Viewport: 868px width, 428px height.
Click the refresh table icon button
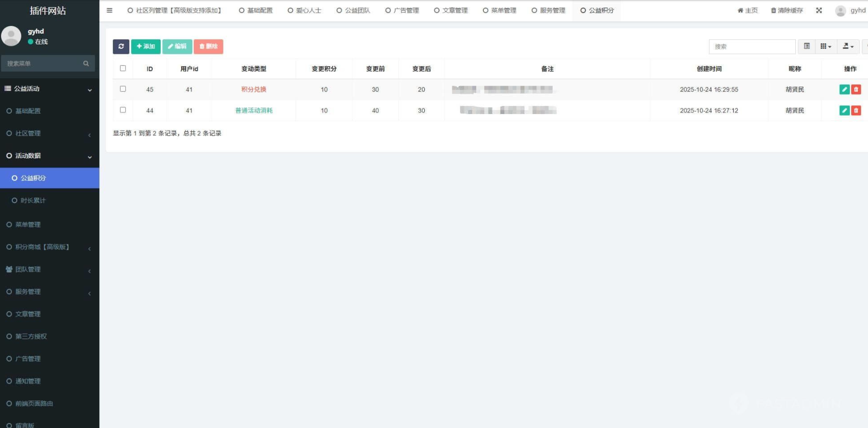click(121, 46)
